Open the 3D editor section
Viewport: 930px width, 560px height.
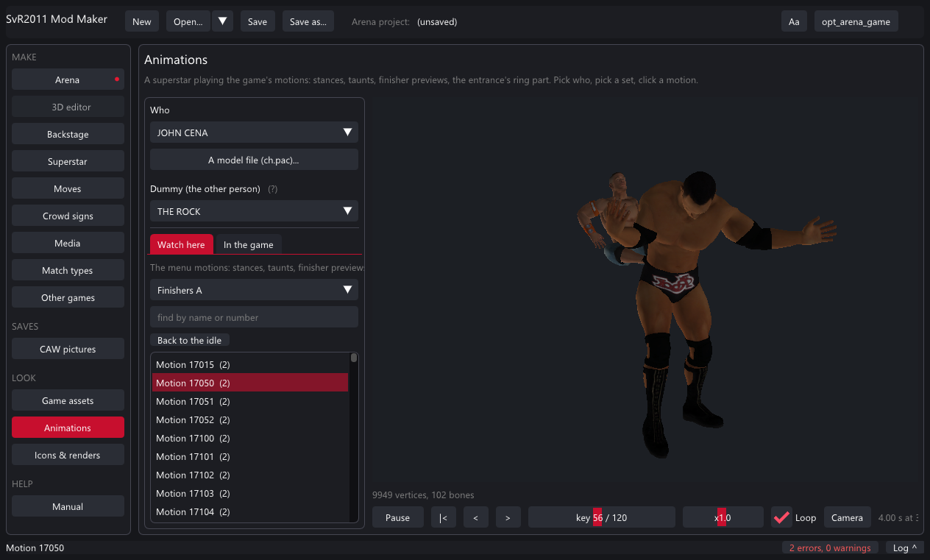coord(68,107)
